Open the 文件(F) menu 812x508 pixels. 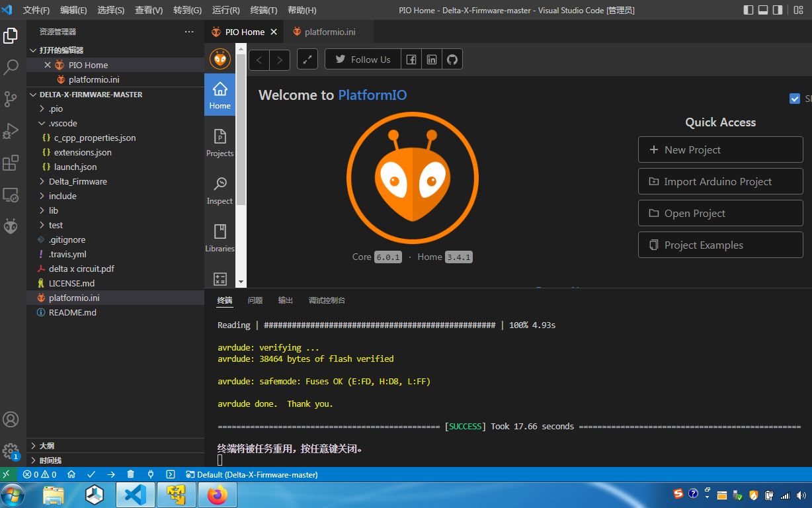click(36, 10)
